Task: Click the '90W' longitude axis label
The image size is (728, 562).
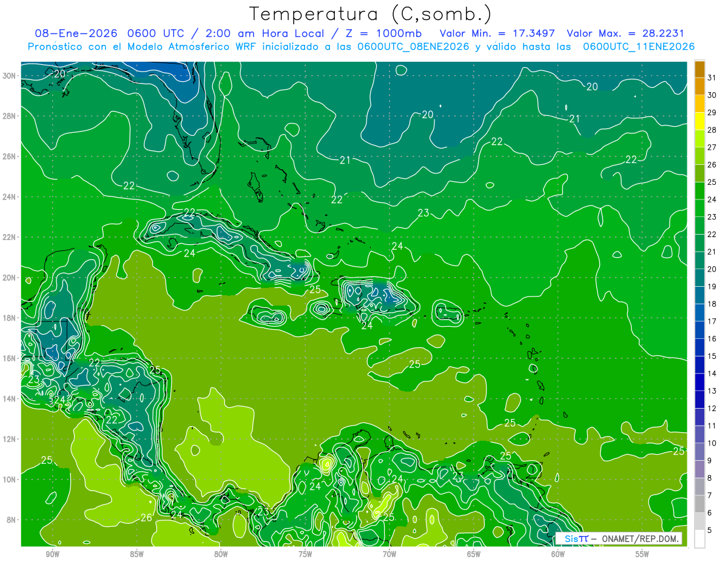Action: pos(52,555)
